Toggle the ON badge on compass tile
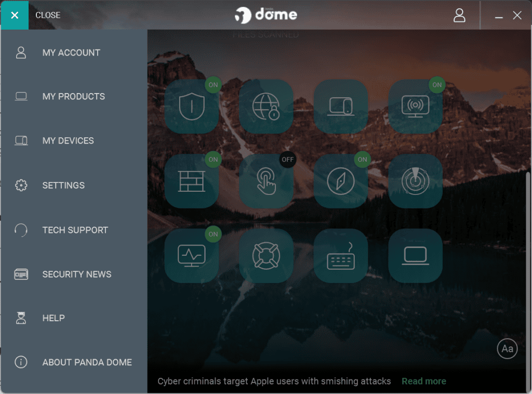Viewport: 532px width, 394px height. (362, 160)
